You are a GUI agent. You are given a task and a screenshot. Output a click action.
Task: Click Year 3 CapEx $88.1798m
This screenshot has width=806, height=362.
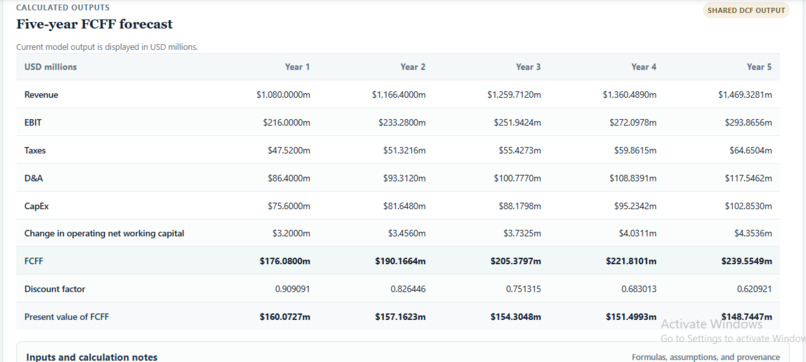point(520,206)
